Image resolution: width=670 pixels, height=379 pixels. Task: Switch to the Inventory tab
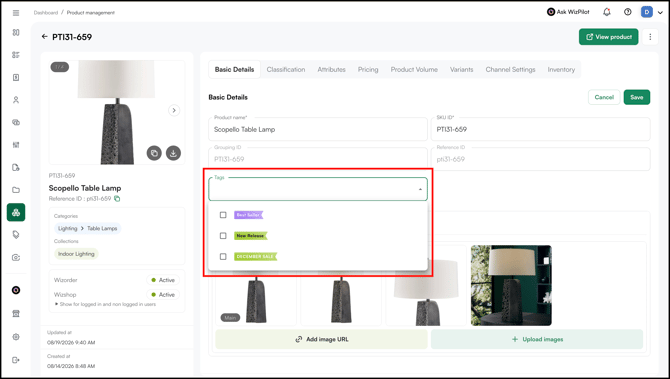561,69
